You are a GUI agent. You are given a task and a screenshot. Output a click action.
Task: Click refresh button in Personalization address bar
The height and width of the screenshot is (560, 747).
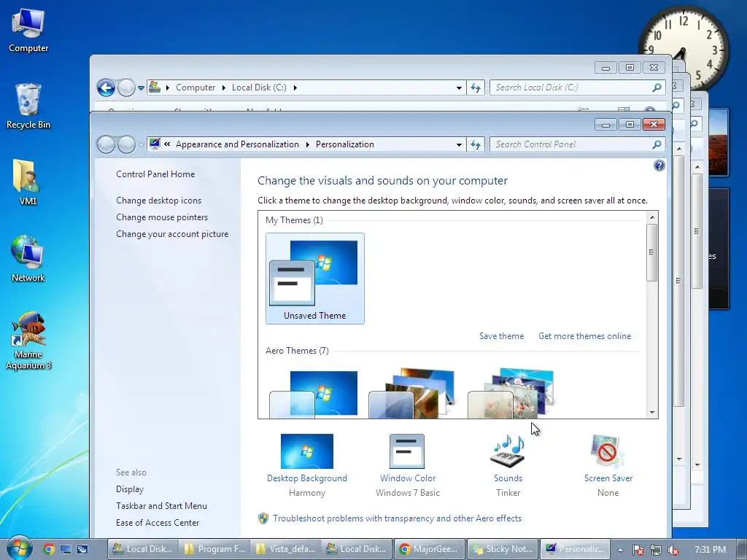point(476,144)
